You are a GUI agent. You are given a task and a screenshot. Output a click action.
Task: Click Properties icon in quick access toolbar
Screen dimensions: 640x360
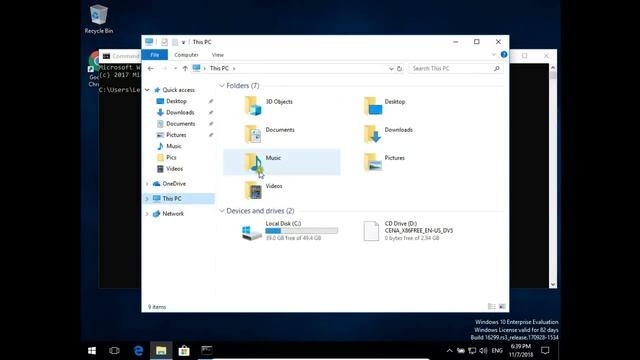[x=164, y=42]
